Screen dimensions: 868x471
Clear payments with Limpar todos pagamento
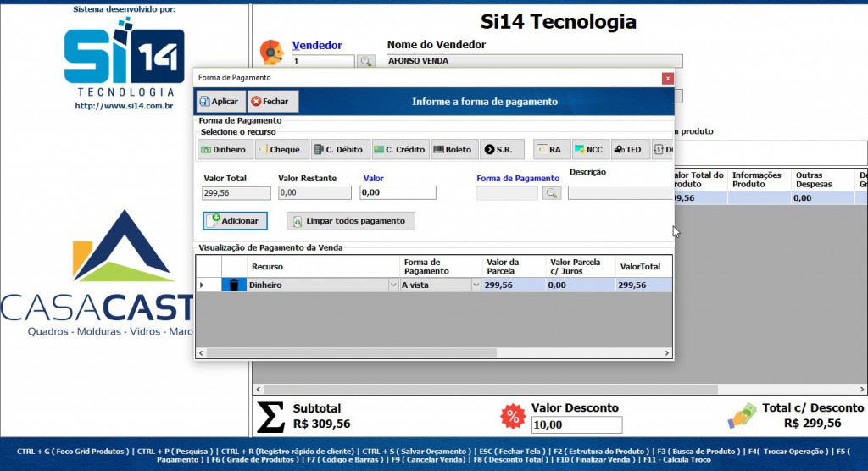pos(350,221)
